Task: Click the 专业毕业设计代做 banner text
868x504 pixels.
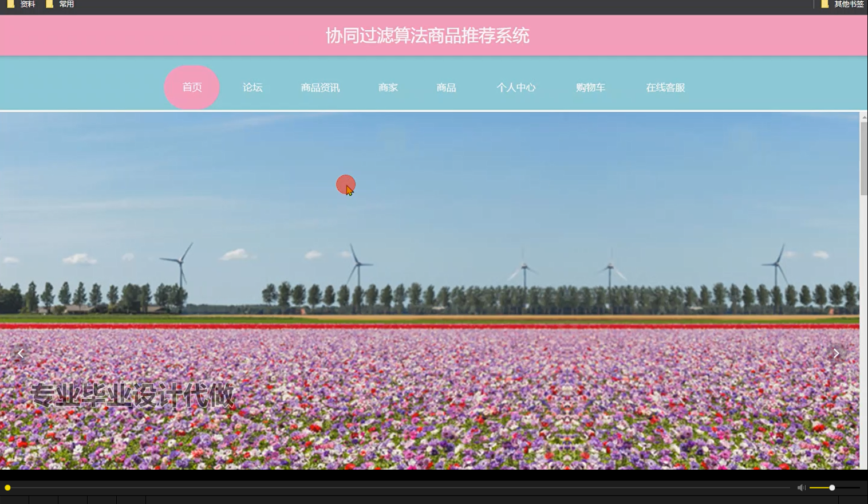Action: [133, 393]
